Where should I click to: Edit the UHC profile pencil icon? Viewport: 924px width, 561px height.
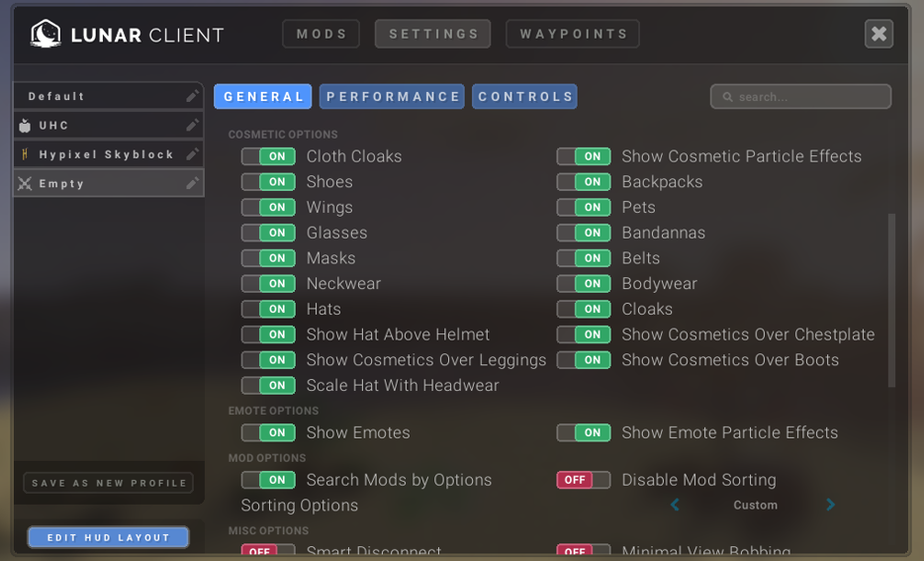coord(192,125)
